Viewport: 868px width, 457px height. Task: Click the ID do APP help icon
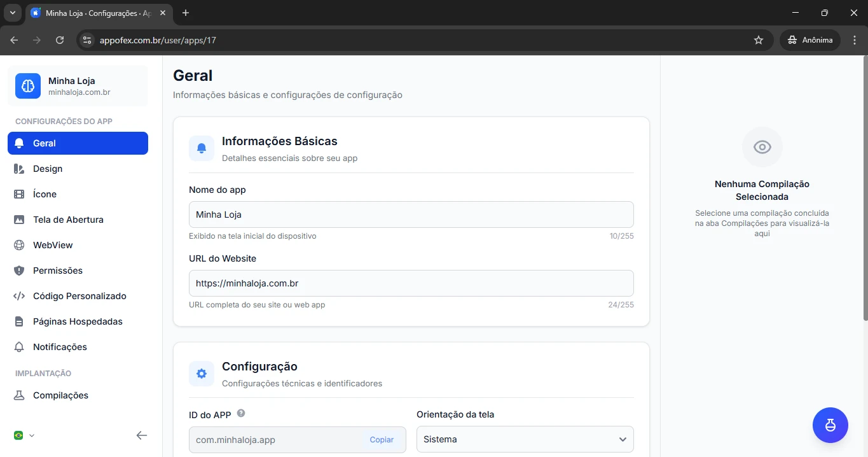point(241,413)
